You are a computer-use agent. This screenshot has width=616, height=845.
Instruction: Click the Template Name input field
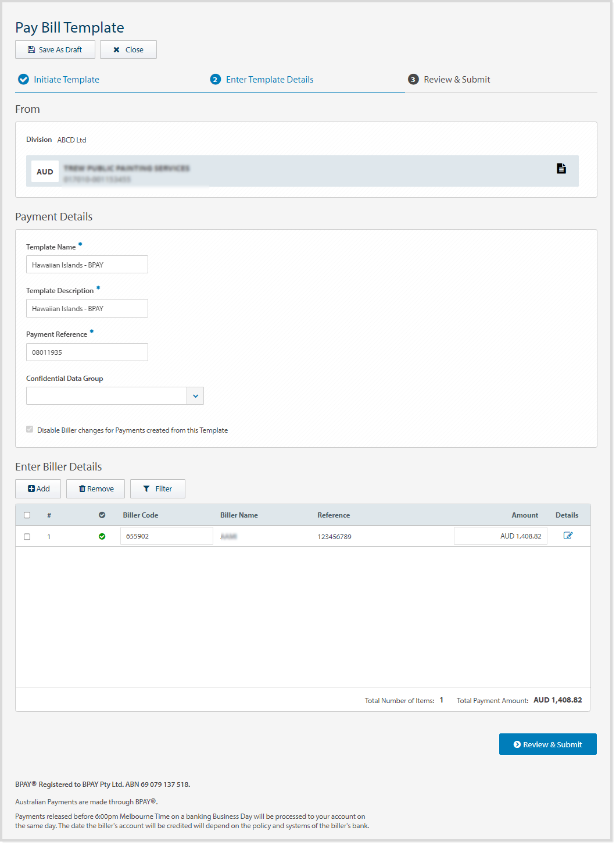[87, 265]
